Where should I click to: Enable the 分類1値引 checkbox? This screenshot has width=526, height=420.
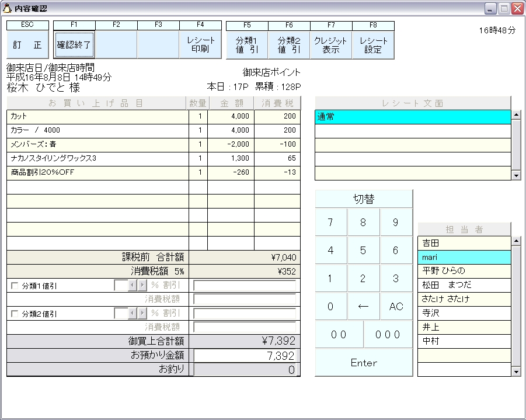15,286
